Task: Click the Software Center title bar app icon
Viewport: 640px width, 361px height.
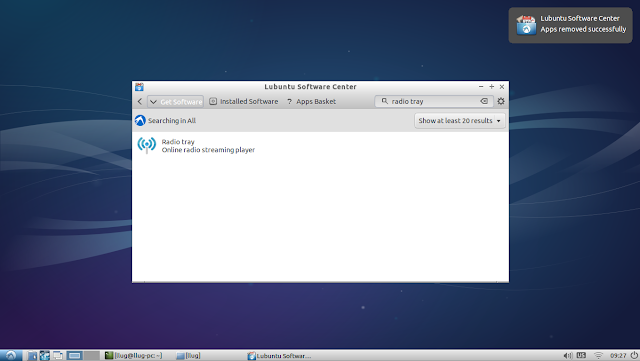Action: click(139, 87)
